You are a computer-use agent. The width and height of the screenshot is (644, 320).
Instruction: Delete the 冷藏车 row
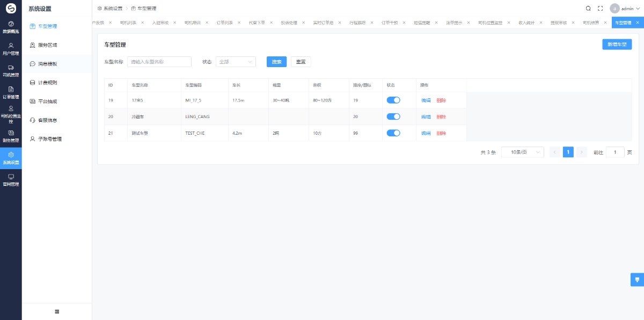[441, 117]
